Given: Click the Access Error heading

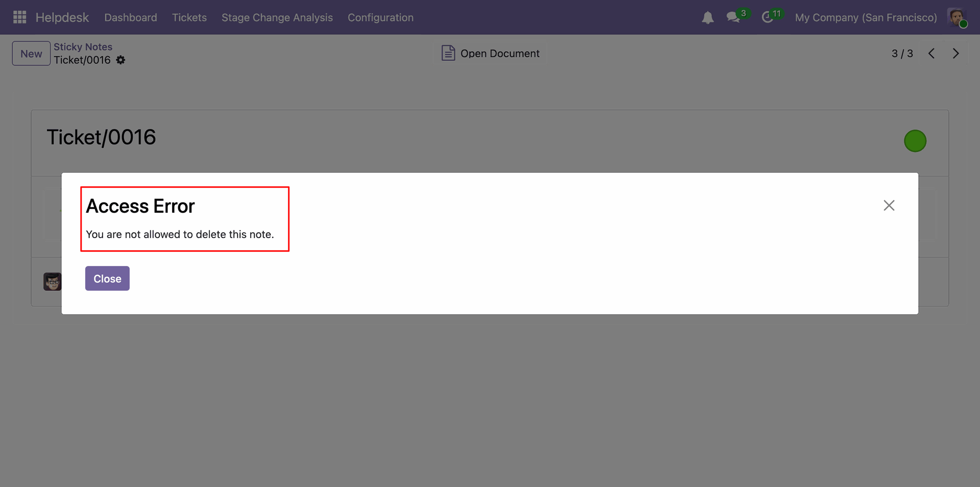Looking at the screenshot, I should click(x=140, y=206).
